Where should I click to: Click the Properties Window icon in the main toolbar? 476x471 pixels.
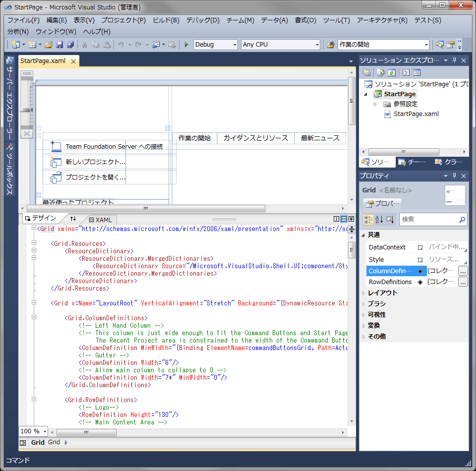pos(451,45)
